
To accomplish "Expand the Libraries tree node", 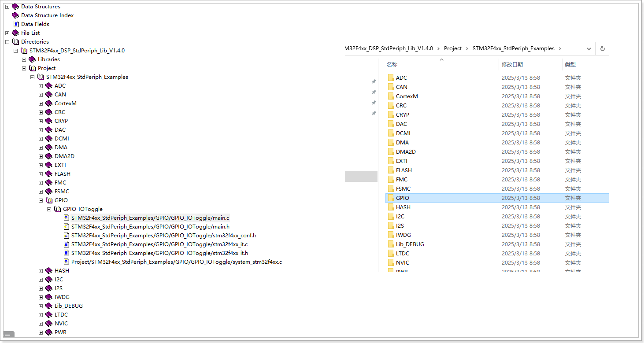I will pyautogui.click(x=24, y=59).
